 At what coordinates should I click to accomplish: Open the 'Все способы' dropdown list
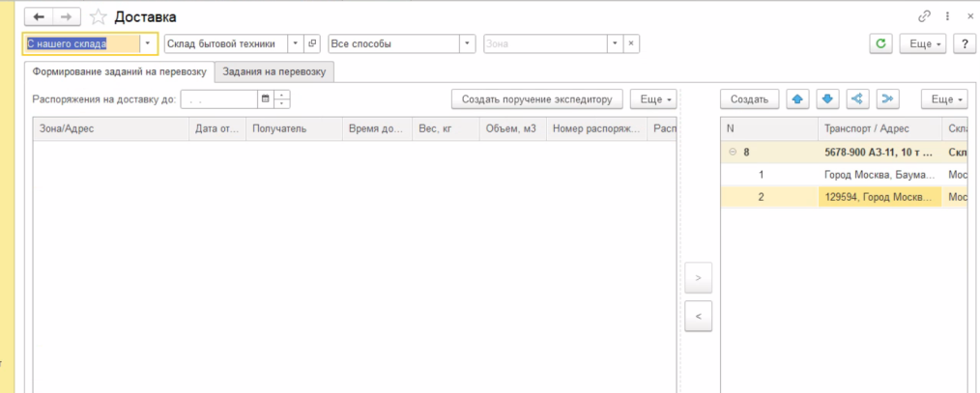tap(467, 43)
